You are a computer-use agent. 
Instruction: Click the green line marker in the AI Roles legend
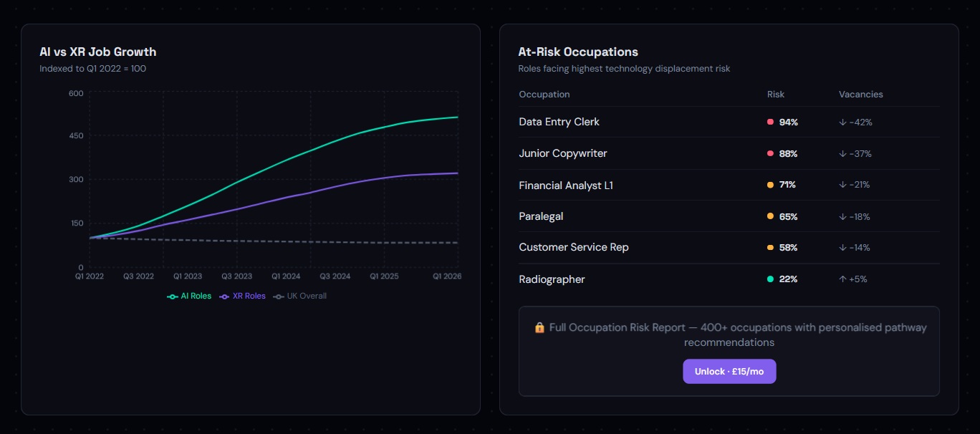[x=172, y=296]
